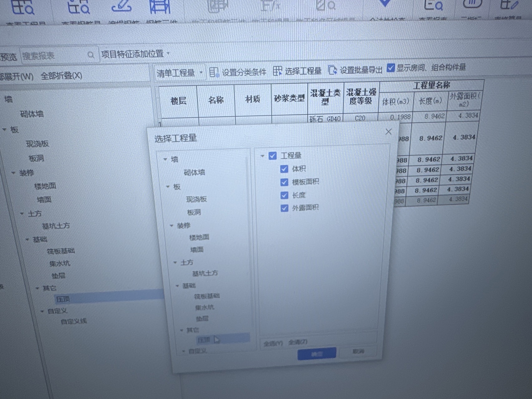Select 板洞 in the main left tree
The width and height of the screenshot is (532, 399).
coord(36,158)
